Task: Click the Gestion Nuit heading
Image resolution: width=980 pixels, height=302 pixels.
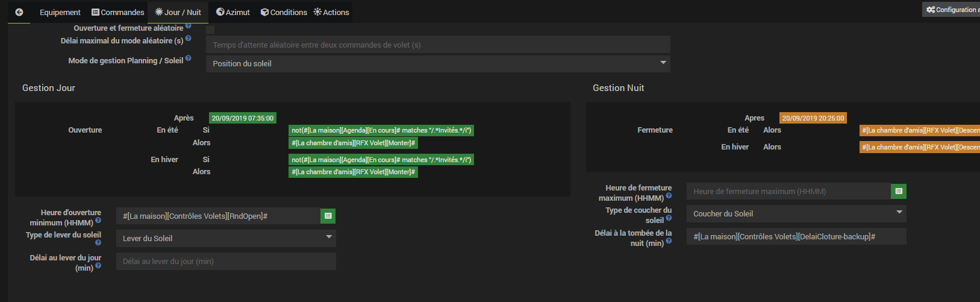Action: click(x=618, y=88)
